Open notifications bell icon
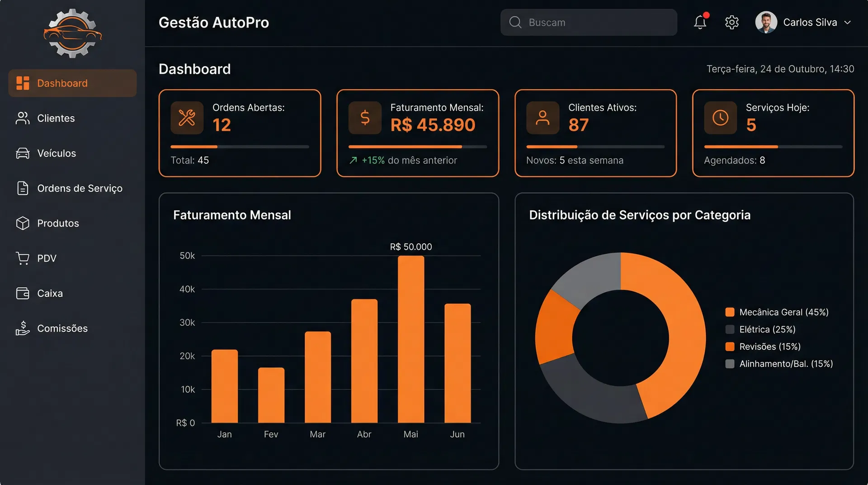 (700, 22)
